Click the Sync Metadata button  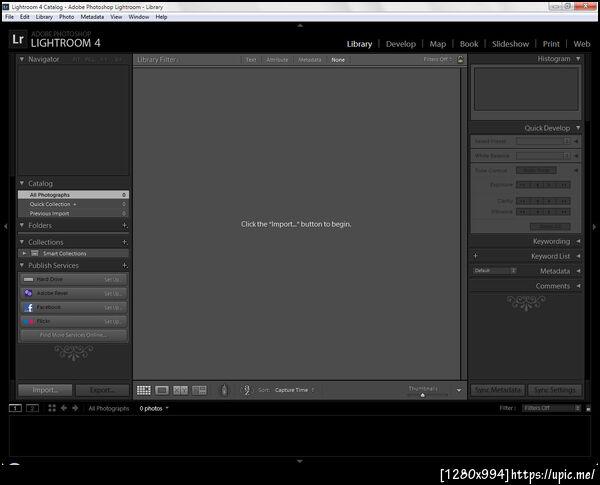point(497,390)
